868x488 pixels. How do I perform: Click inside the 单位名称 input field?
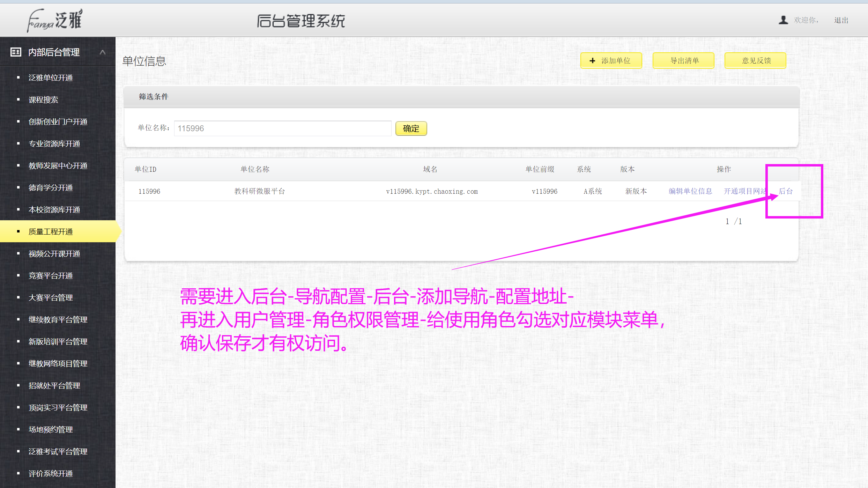pyautogui.click(x=283, y=128)
